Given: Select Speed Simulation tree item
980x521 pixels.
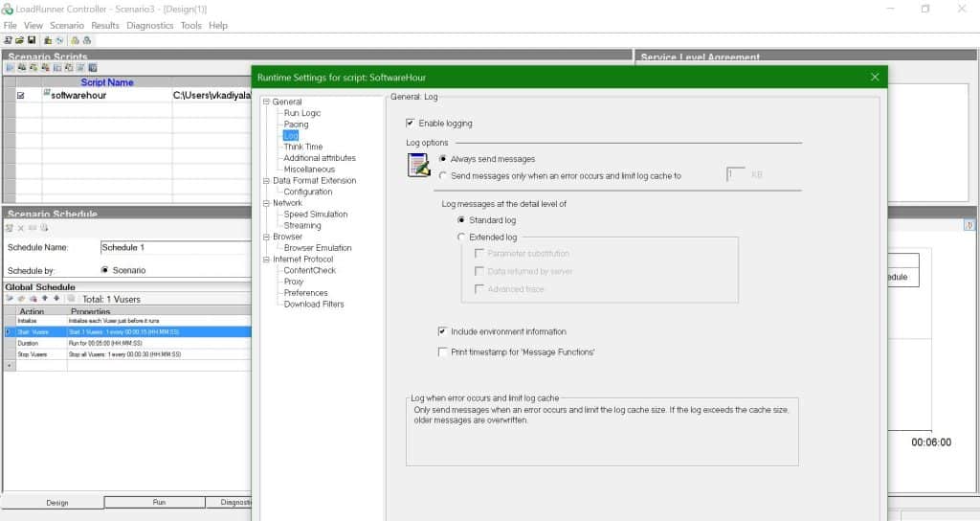Looking at the screenshot, I should pyautogui.click(x=316, y=214).
